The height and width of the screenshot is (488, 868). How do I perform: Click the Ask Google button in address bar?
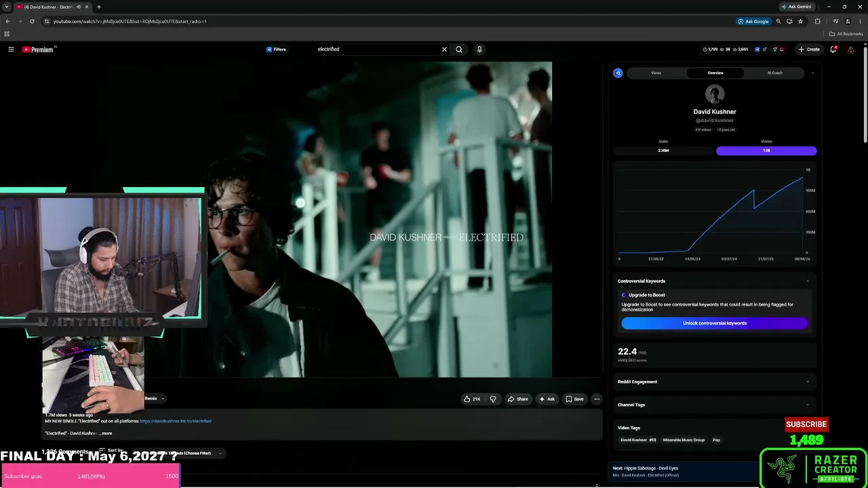[753, 21]
